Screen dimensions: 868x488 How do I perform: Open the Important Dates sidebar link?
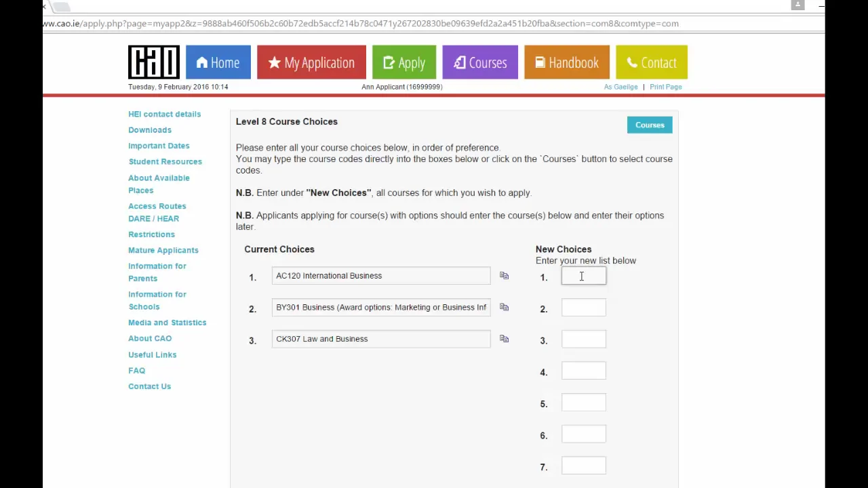tap(159, 146)
